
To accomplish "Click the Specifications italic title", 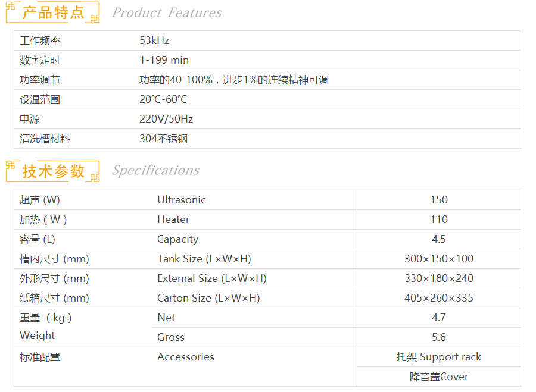I will point(155,171).
